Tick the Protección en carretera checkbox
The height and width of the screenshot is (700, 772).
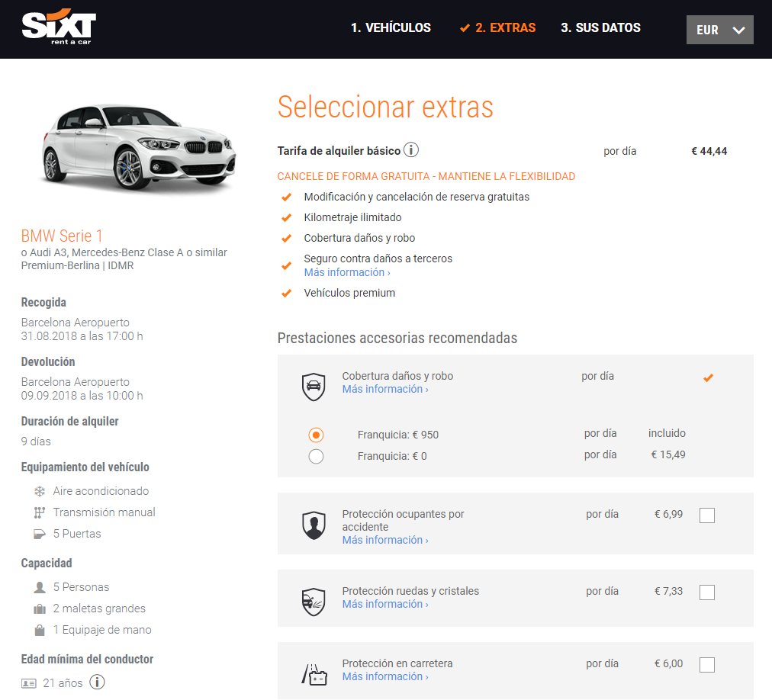(x=707, y=665)
